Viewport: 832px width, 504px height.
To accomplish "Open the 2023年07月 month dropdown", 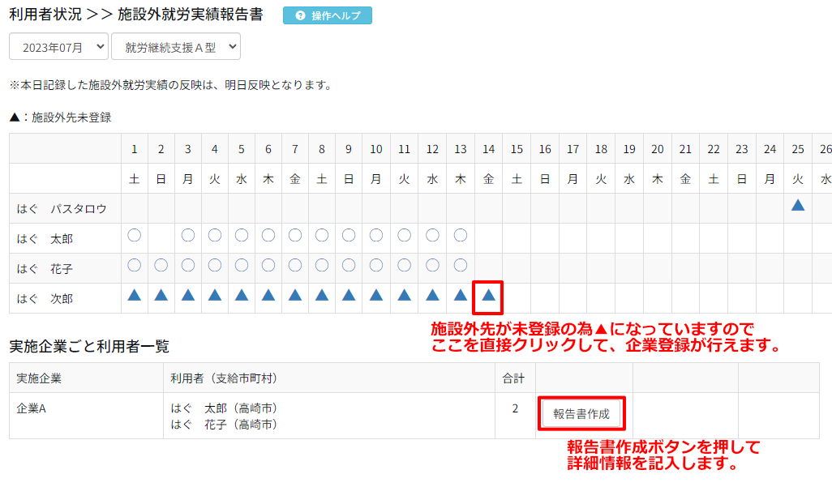I will [x=58, y=47].
